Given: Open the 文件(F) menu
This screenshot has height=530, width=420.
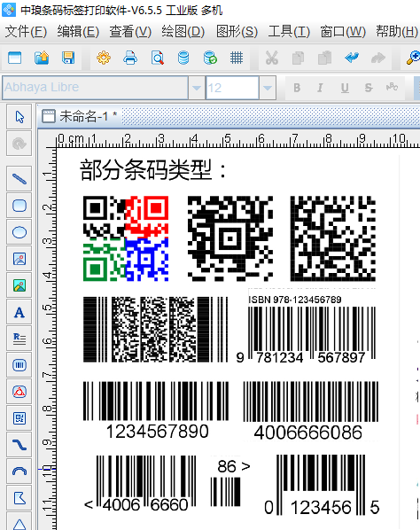Looking at the screenshot, I should point(26,32).
